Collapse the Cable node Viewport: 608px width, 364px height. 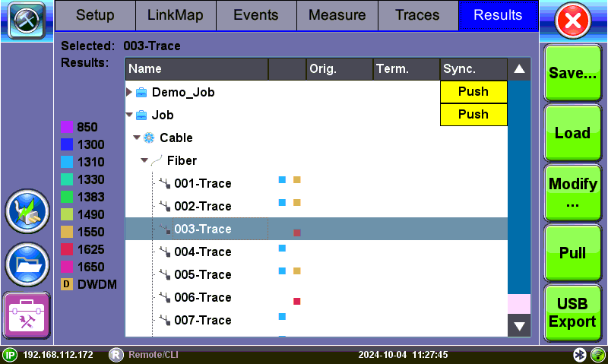click(137, 138)
